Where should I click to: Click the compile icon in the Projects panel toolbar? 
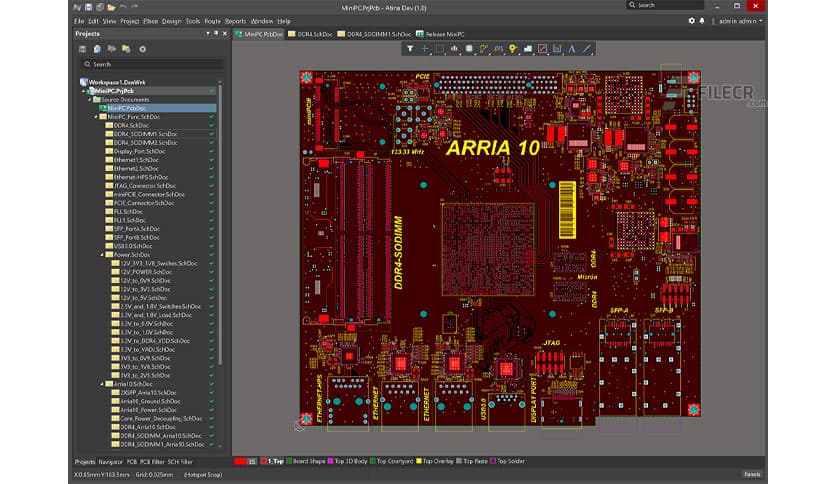111,49
